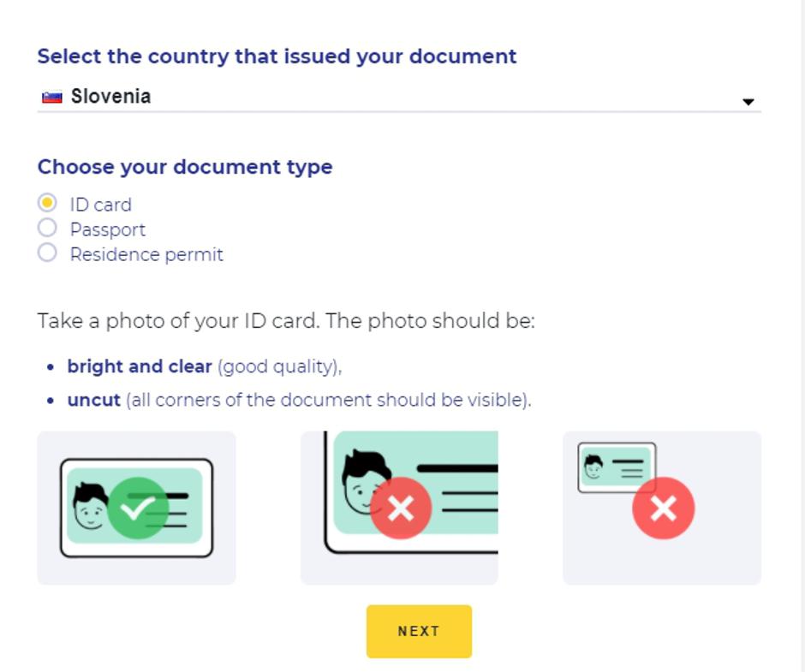Select the Passport radio button
The image size is (805, 672).
point(47,228)
